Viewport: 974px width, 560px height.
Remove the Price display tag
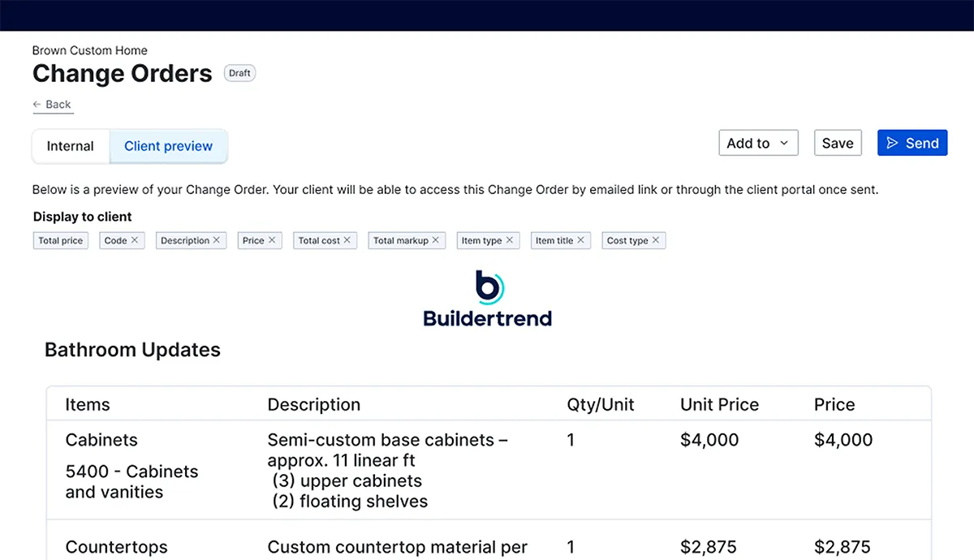pos(272,240)
